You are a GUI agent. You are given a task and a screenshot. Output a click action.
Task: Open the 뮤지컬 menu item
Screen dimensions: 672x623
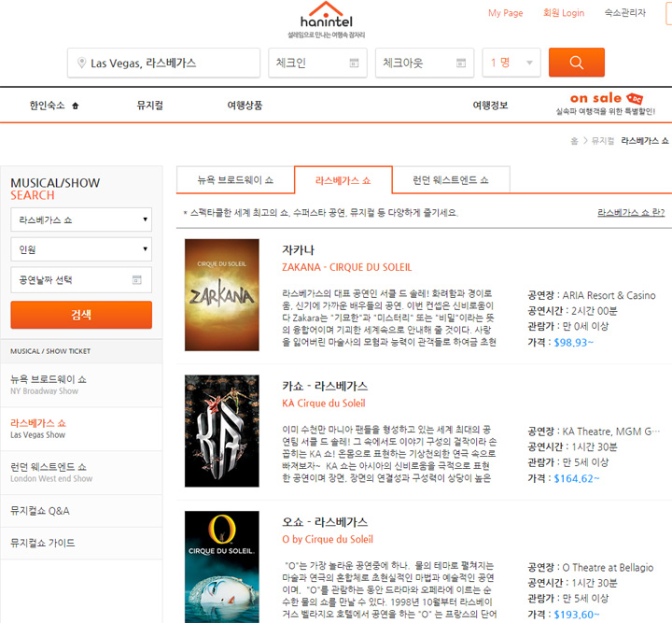tap(149, 106)
